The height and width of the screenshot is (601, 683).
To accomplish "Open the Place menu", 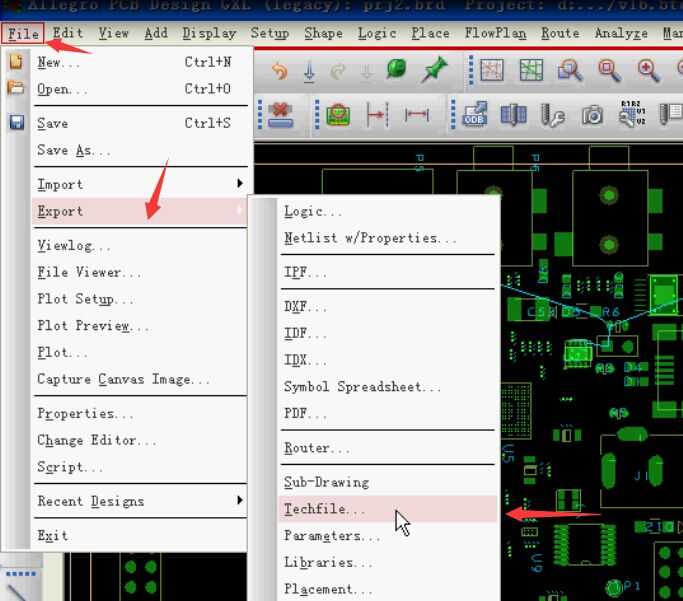I will tap(430, 33).
